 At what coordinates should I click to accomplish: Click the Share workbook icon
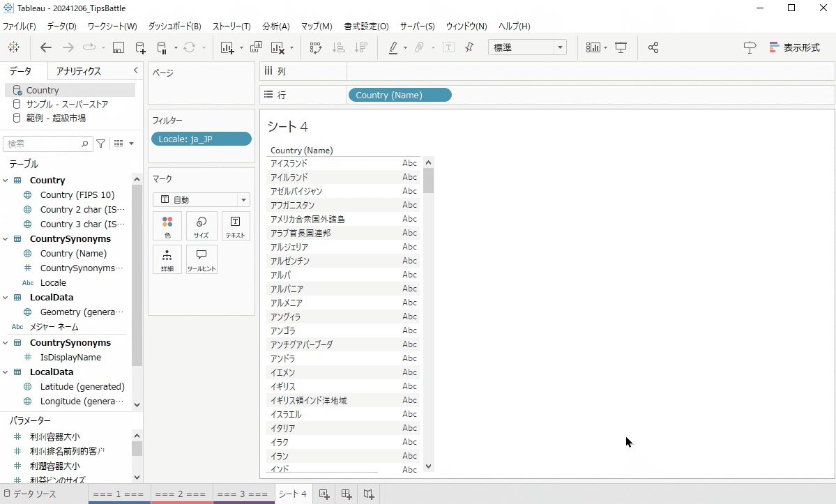point(653,47)
